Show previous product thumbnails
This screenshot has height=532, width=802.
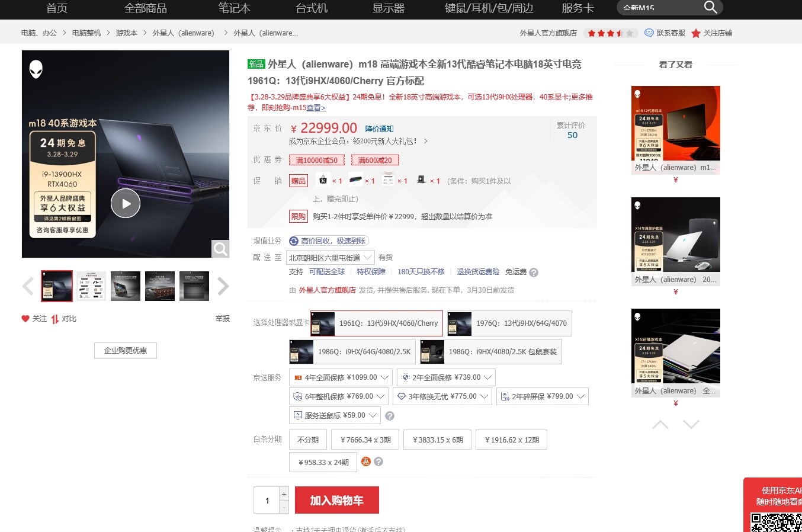(x=28, y=286)
